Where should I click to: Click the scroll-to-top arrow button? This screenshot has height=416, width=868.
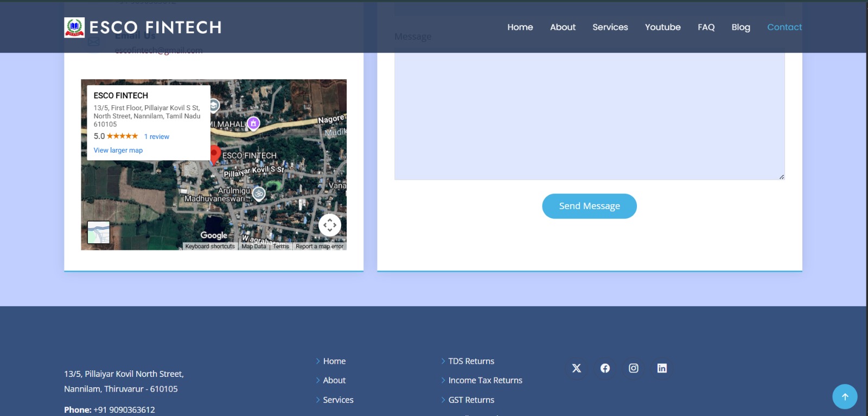point(845,397)
